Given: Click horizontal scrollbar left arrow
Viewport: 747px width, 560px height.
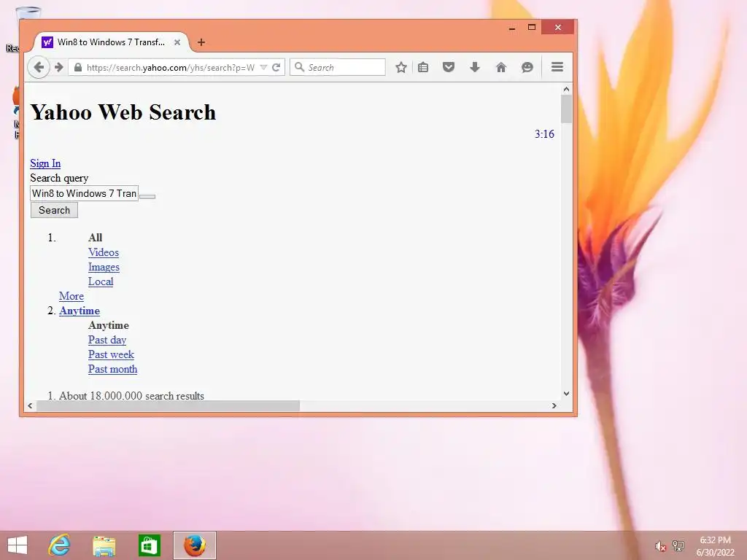Looking at the screenshot, I should click(x=30, y=405).
